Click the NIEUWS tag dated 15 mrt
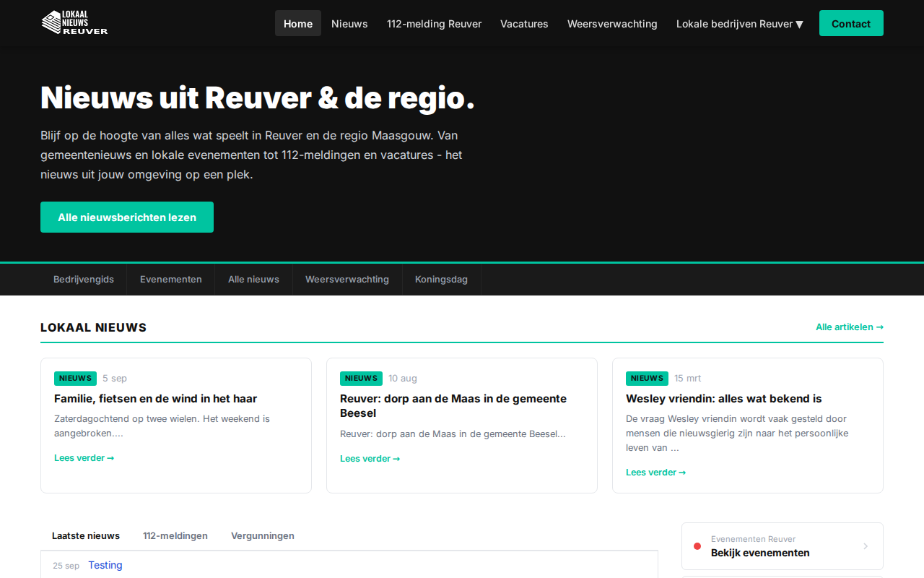 tap(647, 378)
